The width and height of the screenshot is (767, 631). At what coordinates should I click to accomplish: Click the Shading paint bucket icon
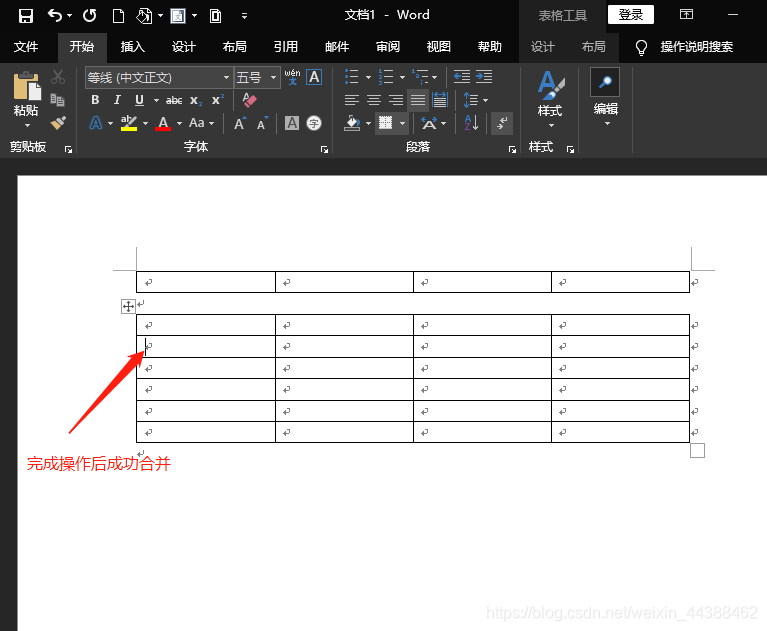(x=352, y=123)
